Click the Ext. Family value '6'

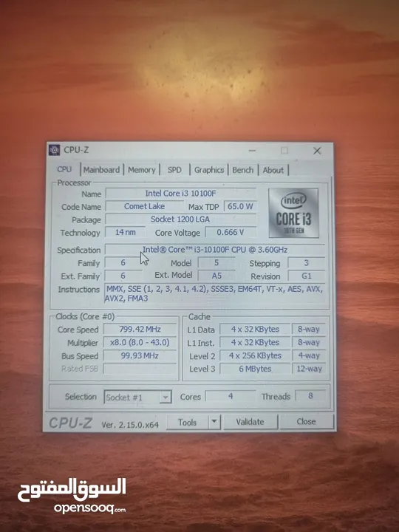pos(123,276)
